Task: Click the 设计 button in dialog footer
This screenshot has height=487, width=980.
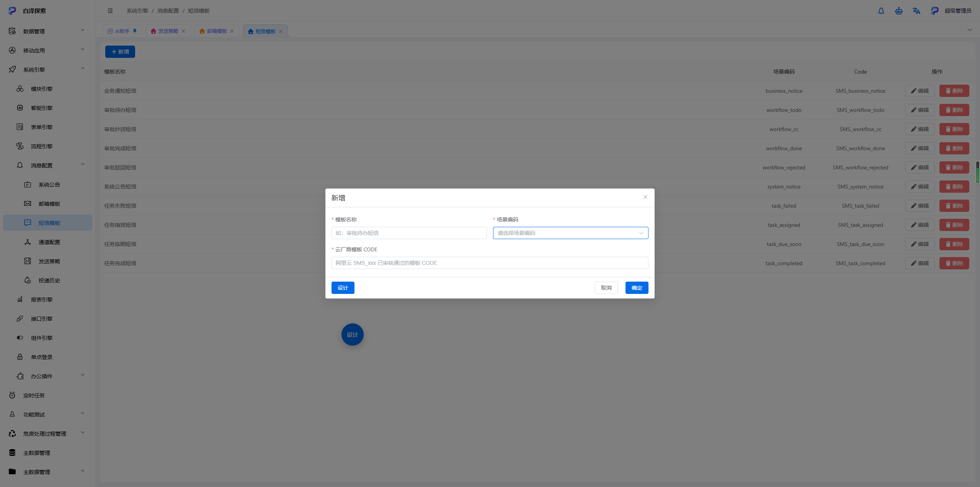Action: pos(343,288)
